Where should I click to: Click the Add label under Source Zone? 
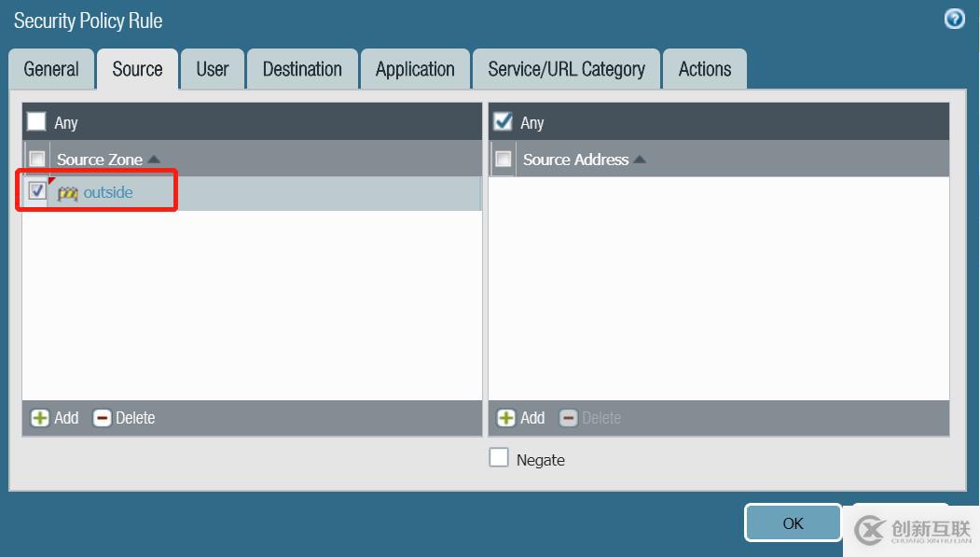pos(66,418)
